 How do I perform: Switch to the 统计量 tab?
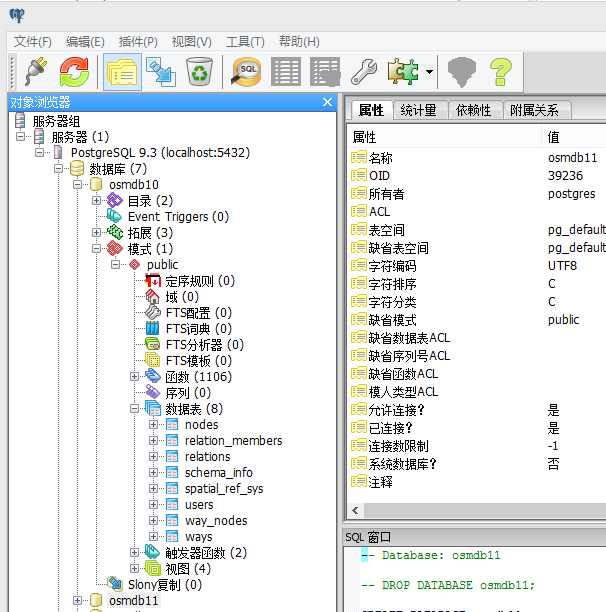point(418,110)
